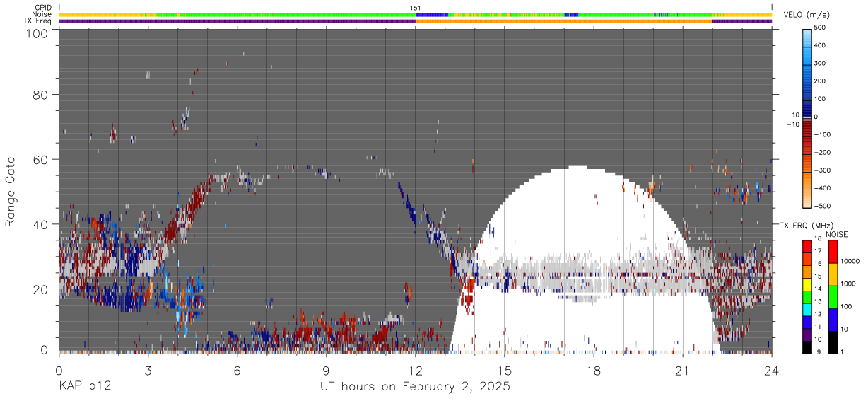Click the velocity scale label '-400'
The height and width of the screenshot is (401, 868).
coord(824,188)
